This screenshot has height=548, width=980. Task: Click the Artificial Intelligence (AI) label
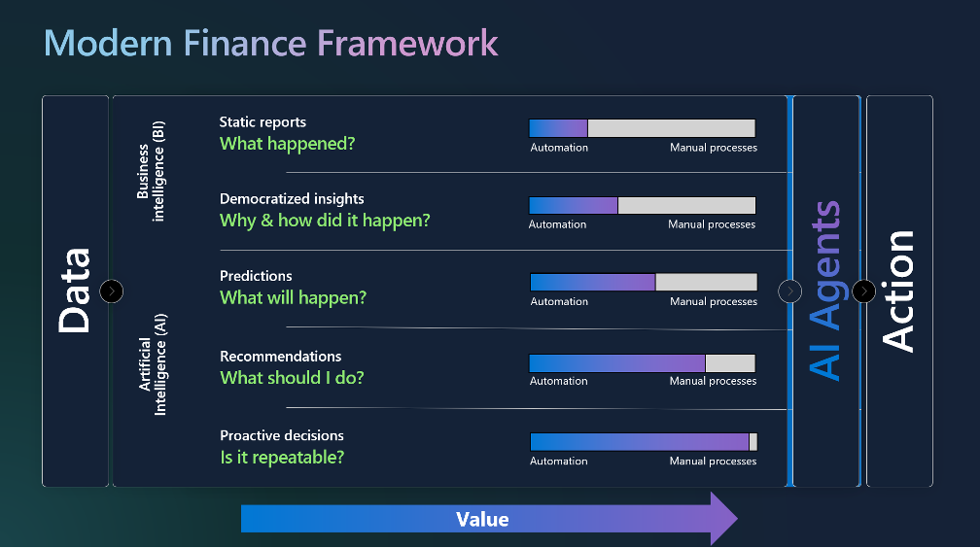coord(153,365)
